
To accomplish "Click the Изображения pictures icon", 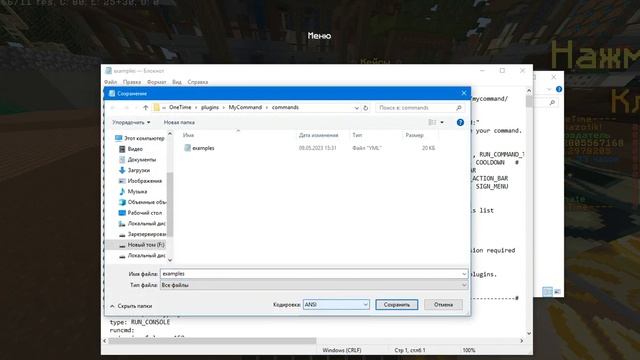I will click(x=122, y=181).
